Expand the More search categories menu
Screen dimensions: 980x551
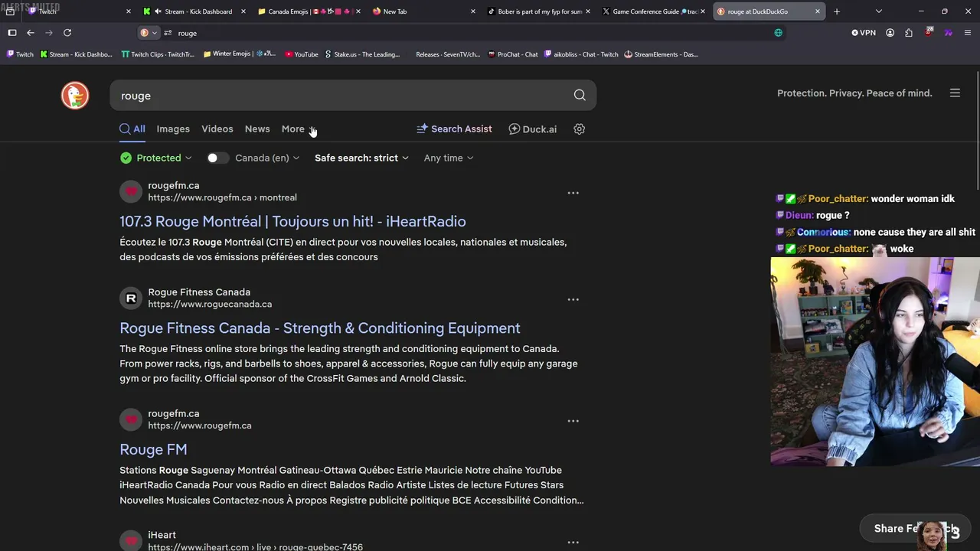(x=298, y=129)
